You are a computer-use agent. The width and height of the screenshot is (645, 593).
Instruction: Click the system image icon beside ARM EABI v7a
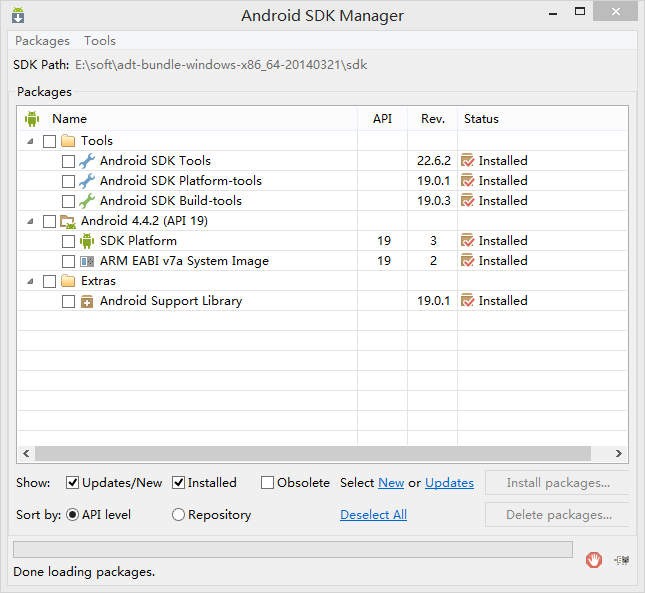(87, 261)
